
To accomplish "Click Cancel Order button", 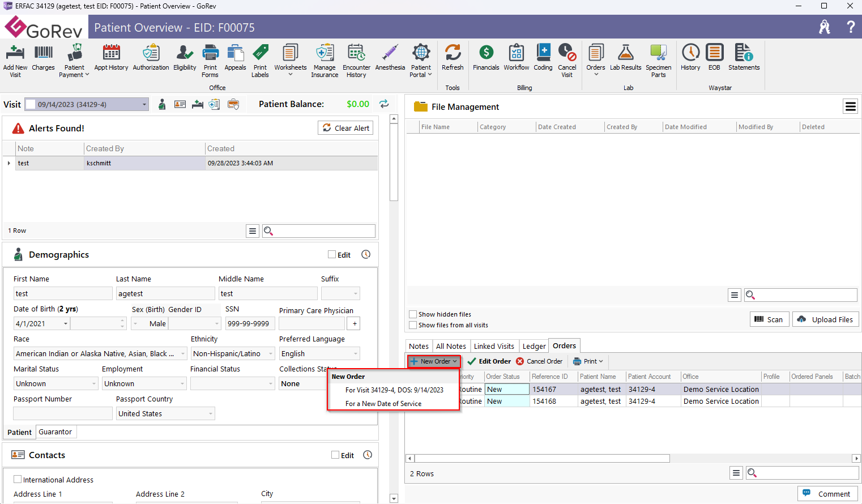I will click(x=539, y=361).
